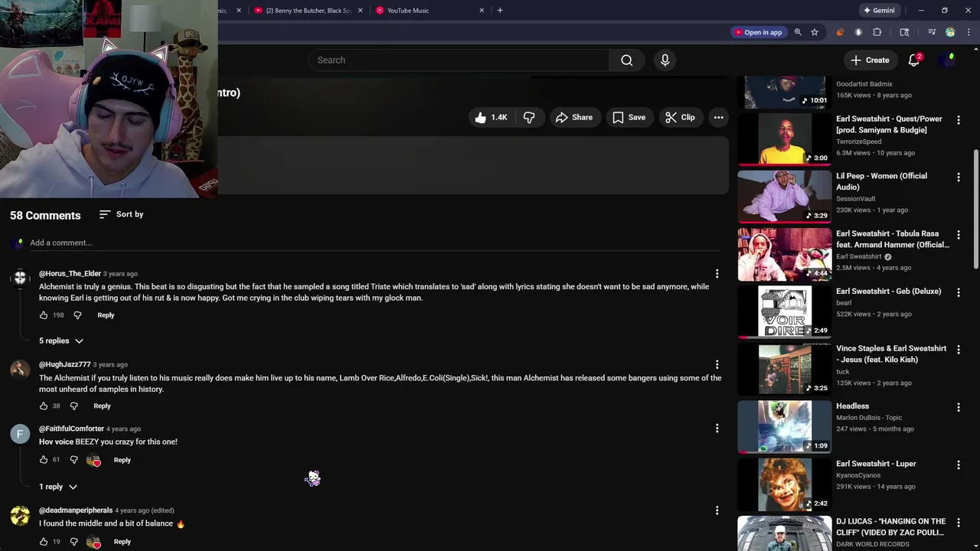The image size is (980, 551).
Task: Click the heart badge on FaithfulComforter's comment
Action: (x=94, y=460)
